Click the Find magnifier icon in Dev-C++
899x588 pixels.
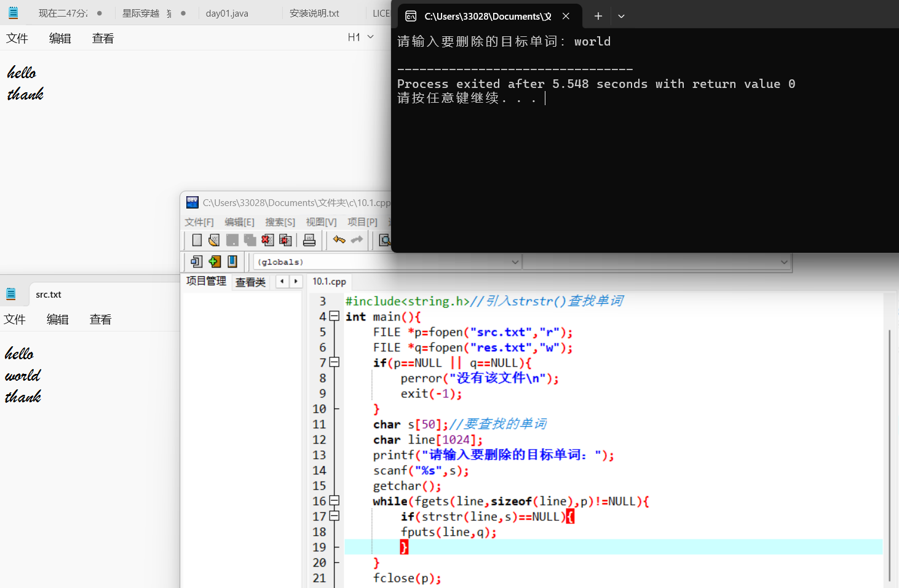[x=385, y=240]
